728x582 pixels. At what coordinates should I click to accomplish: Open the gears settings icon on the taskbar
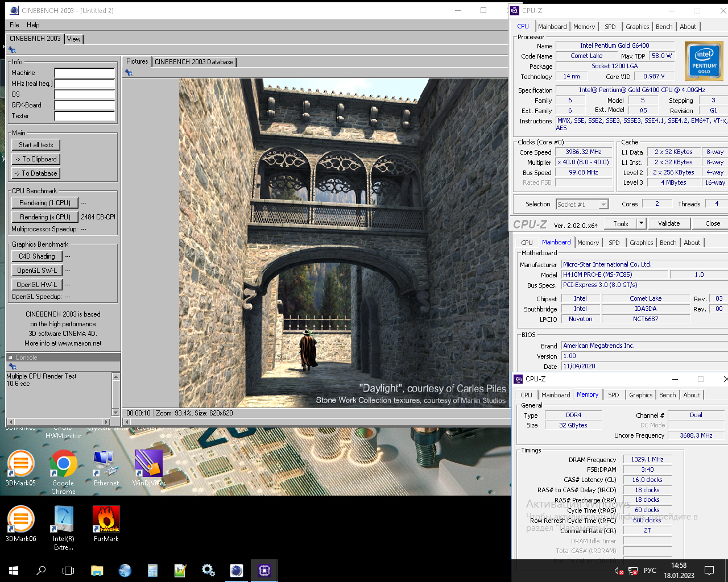[208, 571]
